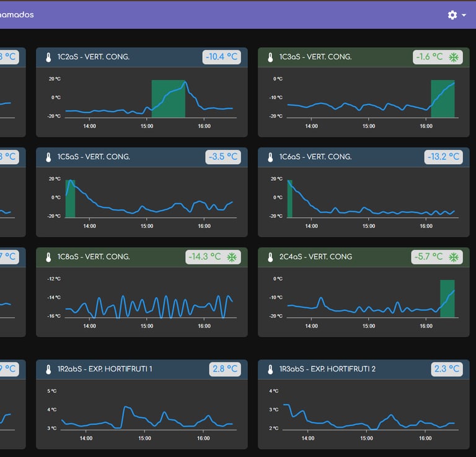
Task: Open the 1C5aS - VERT. CONG. title
Action: click(94, 157)
